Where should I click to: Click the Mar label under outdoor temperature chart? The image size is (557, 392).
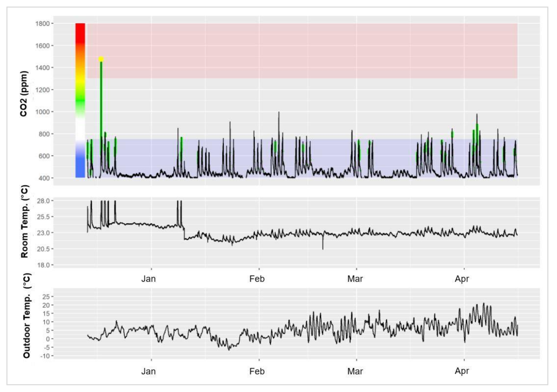click(355, 371)
